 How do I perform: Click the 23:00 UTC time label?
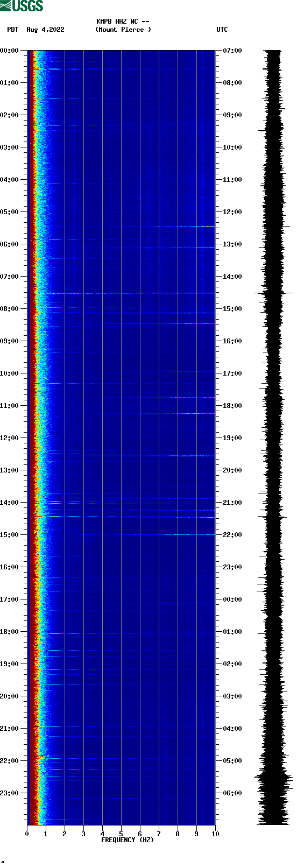coord(232,567)
